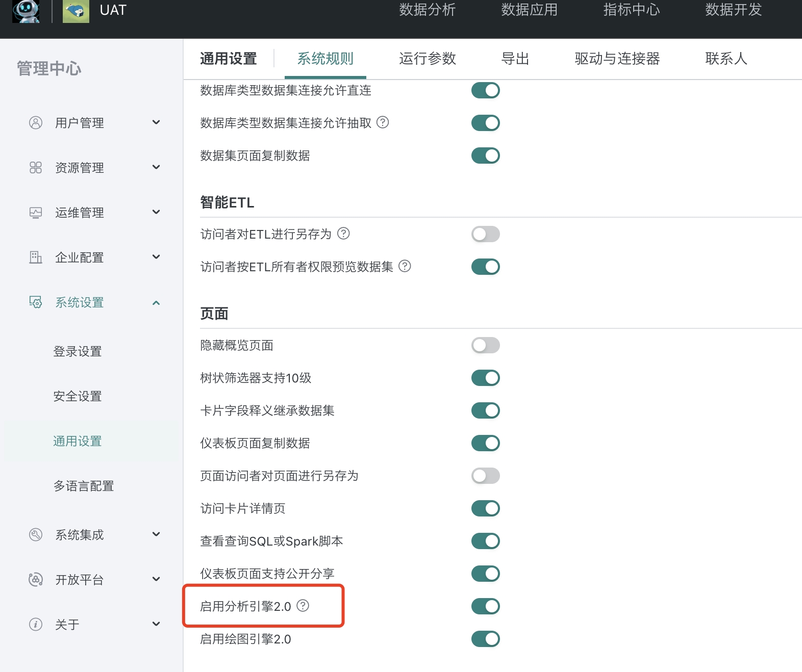Viewport: 802px width, 672px height.
Task: Toggle 访问卡片详情页 switch
Action: (486, 508)
